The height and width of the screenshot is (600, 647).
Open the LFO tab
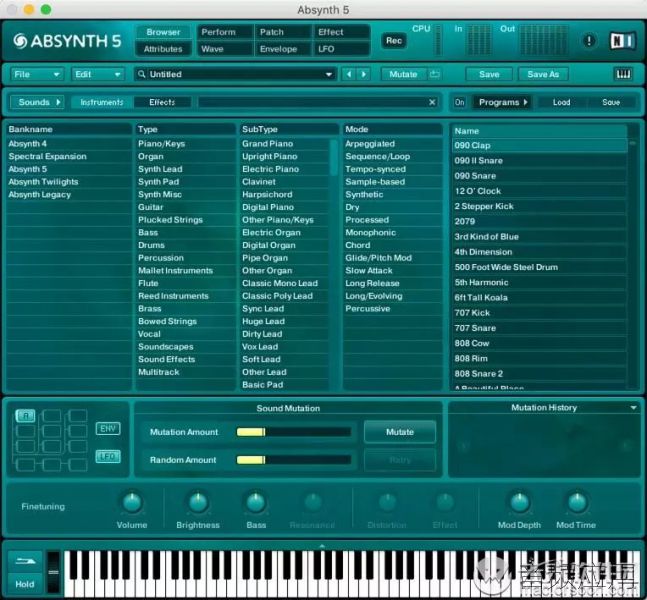point(341,49)
